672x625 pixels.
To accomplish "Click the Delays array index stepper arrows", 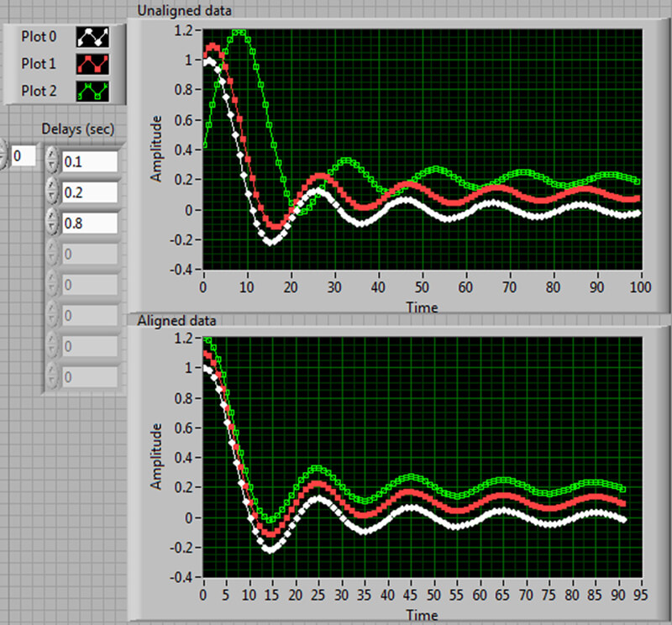I will [3, 154].
